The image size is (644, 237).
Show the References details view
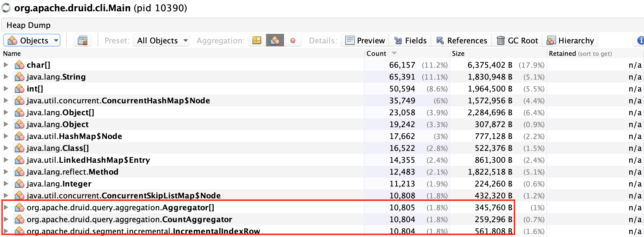coord(462,40)
